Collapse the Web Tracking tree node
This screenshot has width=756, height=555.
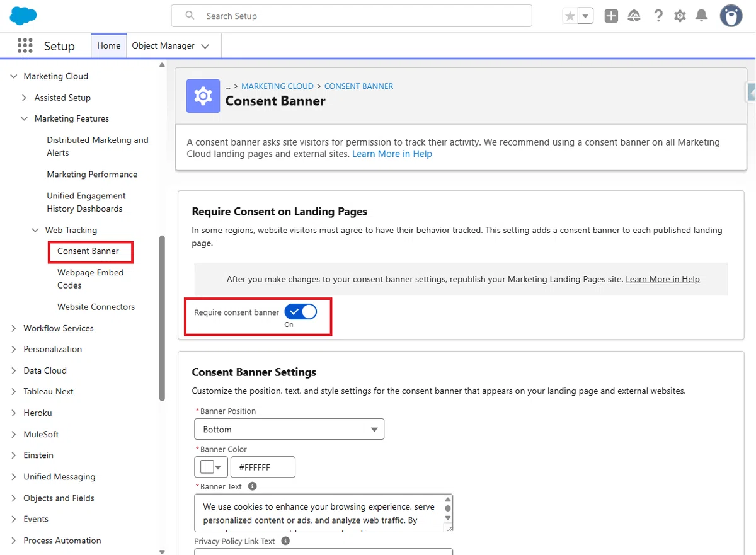pos(35,230)
